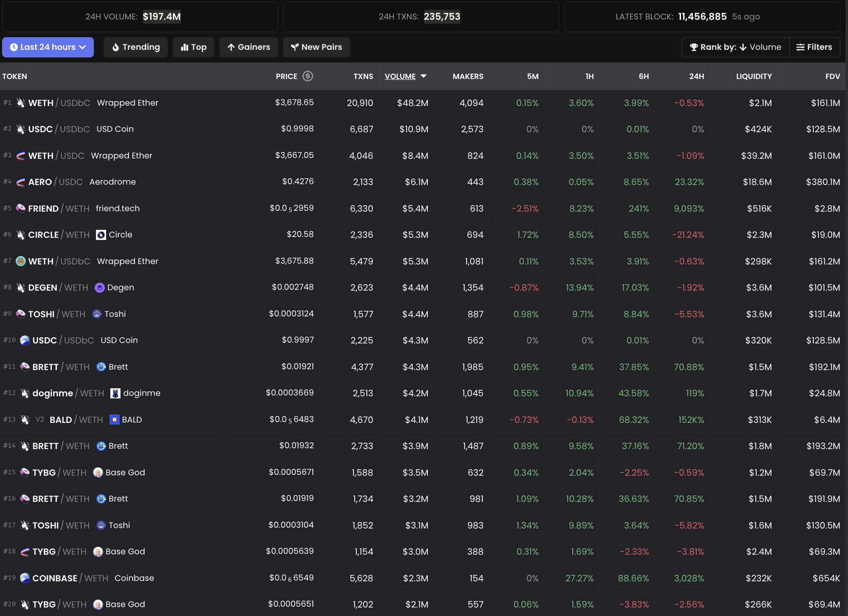848x616 pixels.
Task: Click the liquidity value $39.2M
Action: coord(756,155)
